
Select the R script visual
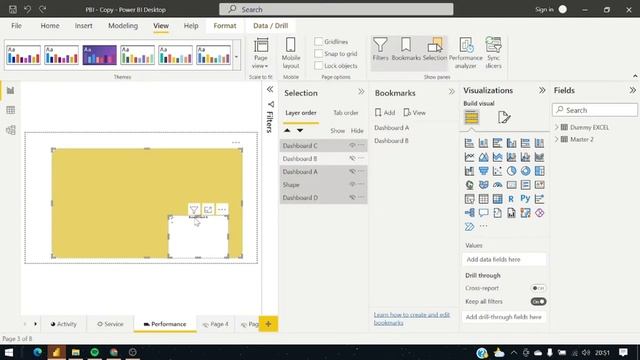pos(511,199)
